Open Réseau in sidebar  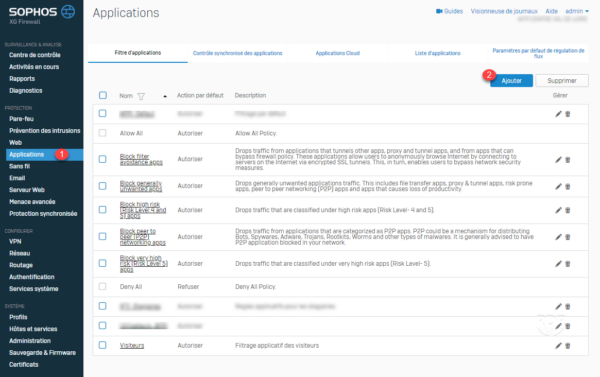20,253
